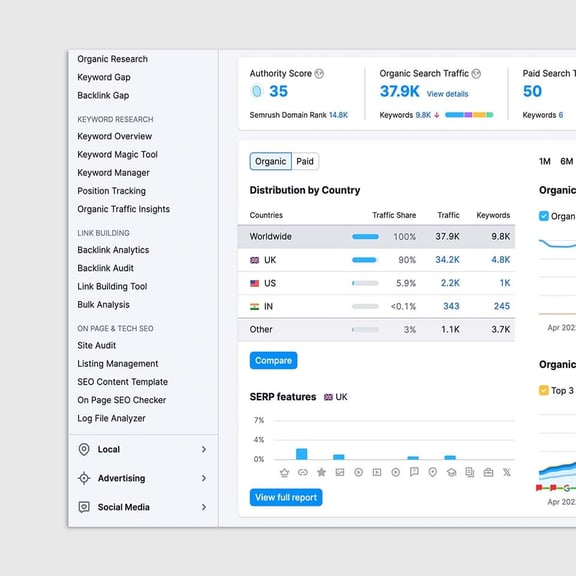Click the tallest SERP features chart bar
The height and width of the screenshot is (576, 576).
point(302,454)
